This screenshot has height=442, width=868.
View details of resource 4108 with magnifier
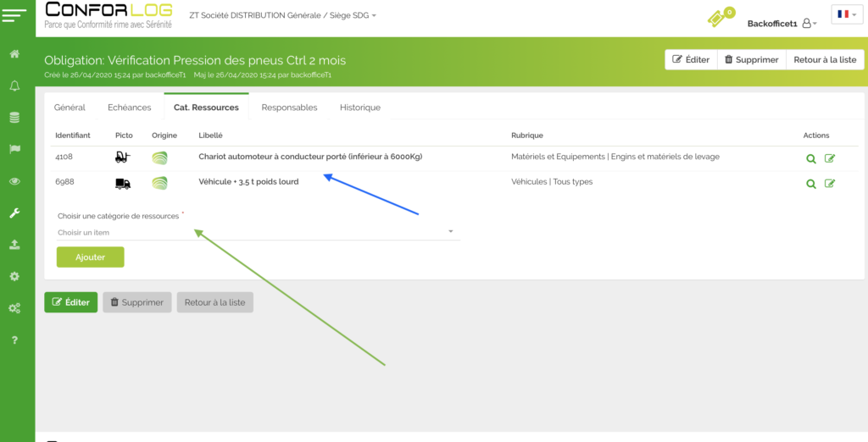point(811,158)
